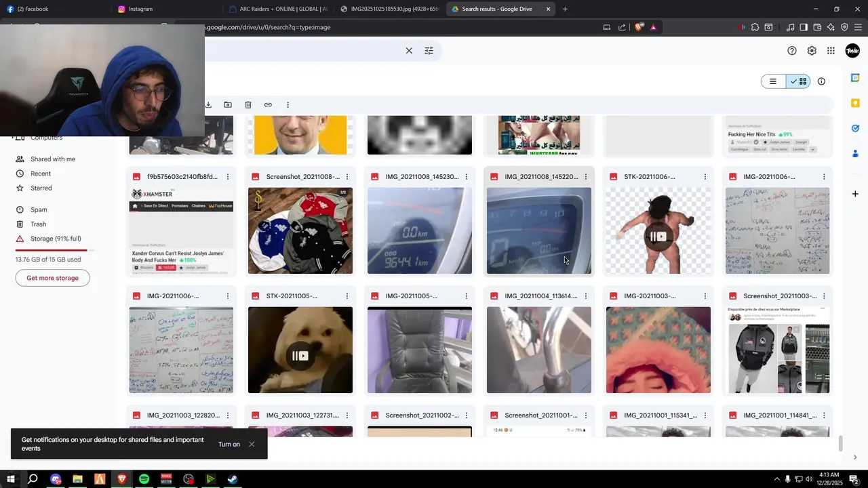868x488 pixels.
Task: Open the Trash folder
Action: coord(38,224)
